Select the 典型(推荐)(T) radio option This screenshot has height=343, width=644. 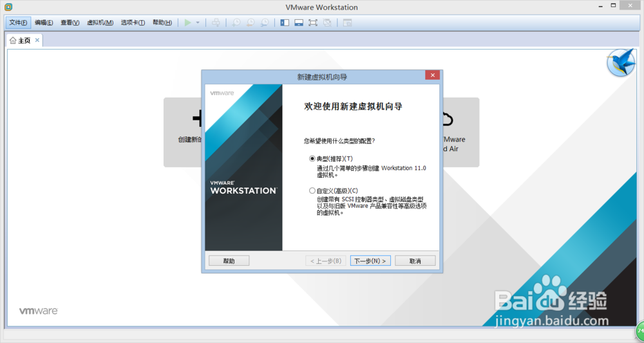pos(312,158)
